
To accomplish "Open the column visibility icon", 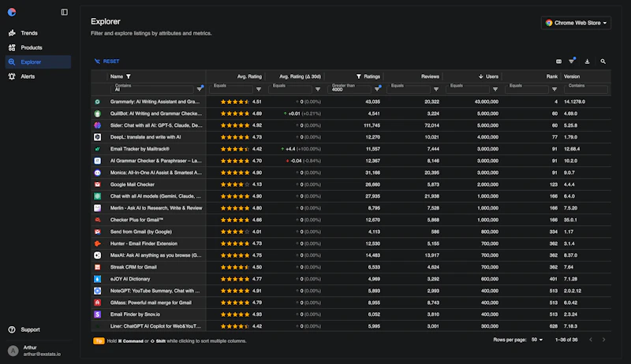I will tap(558, 61).
